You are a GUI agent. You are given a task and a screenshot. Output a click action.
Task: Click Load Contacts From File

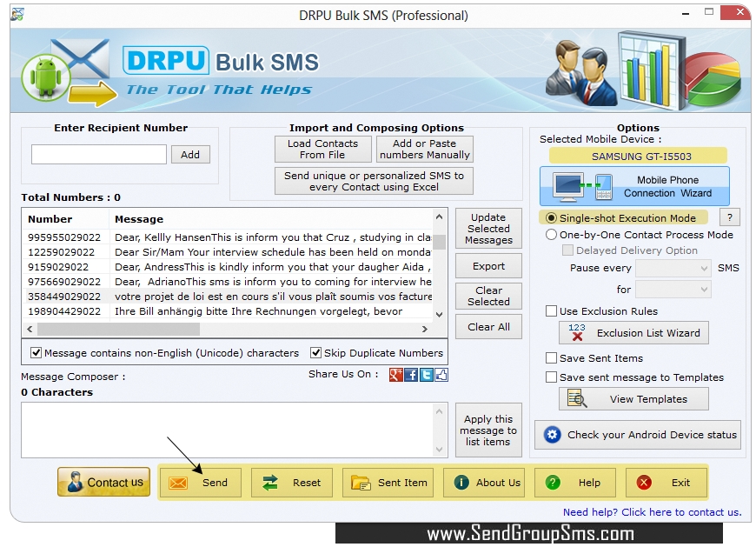pyautogui.click(x=323, y=149)
